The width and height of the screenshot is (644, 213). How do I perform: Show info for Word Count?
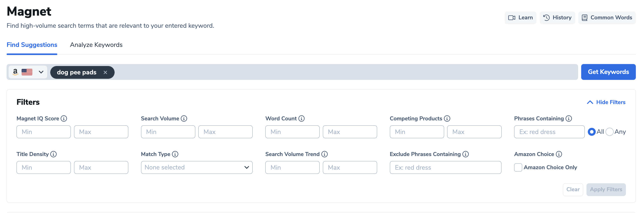point(302,119)
